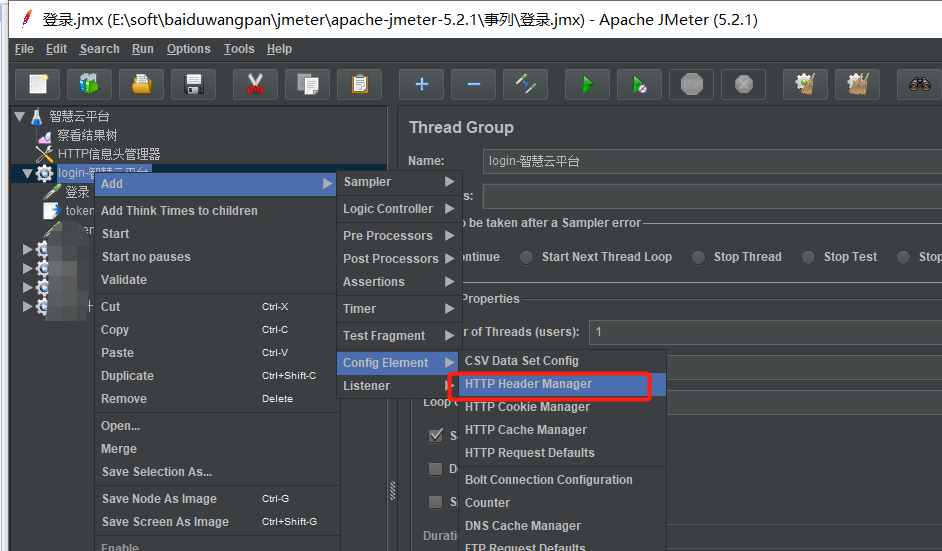The image size is (942, 551).
Task: Click the Clear broom icon
Action: [x=806, y=84]
